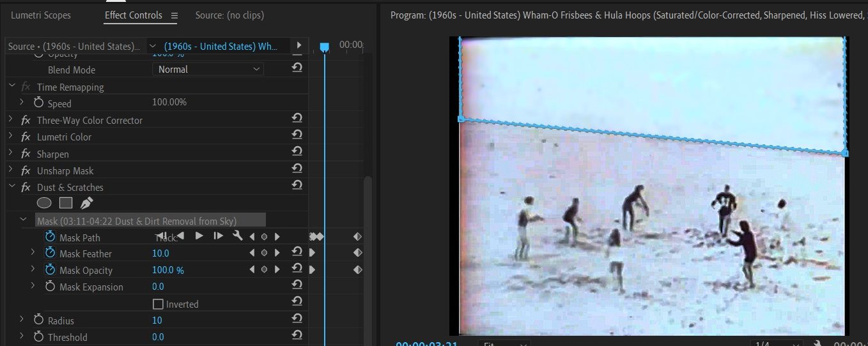Click the lower-right mask vertex in Program monitor
Viewport: 868px width, 346px height.
pos(846,153)
